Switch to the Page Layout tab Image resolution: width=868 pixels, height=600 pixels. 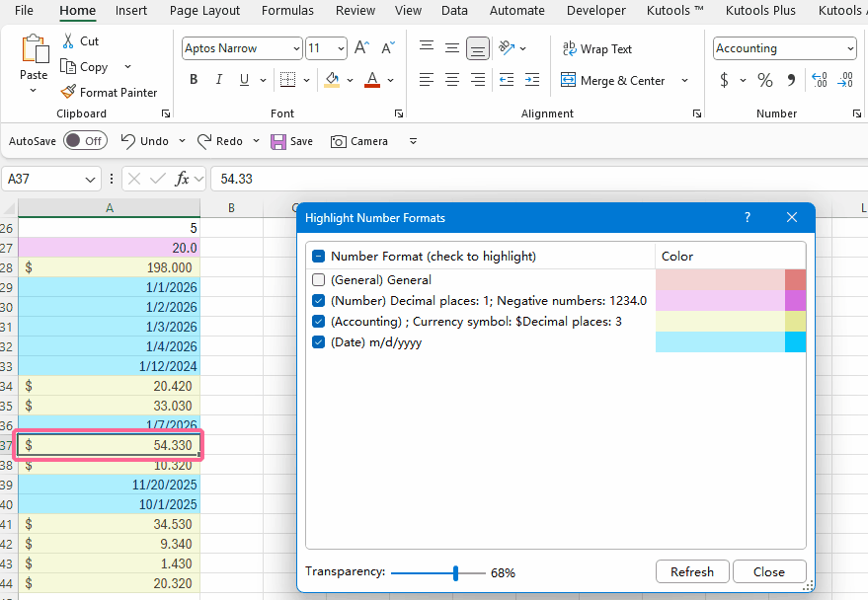[x=204, y=11]
